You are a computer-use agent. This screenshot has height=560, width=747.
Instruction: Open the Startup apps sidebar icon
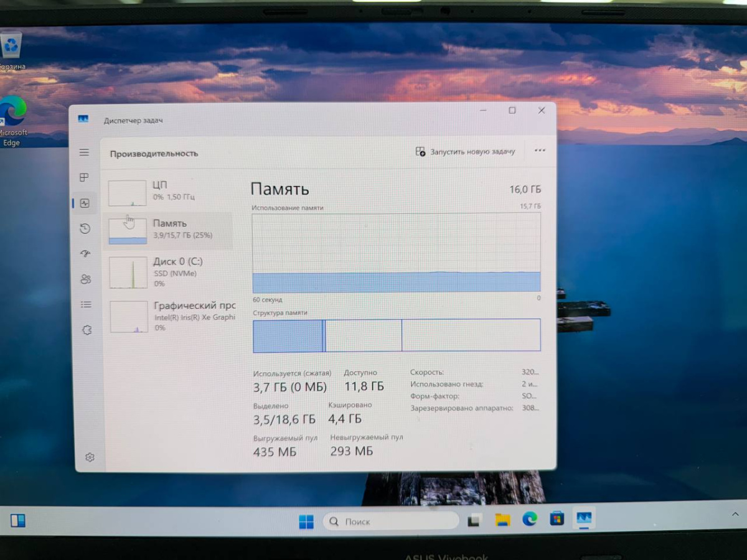coord(86,254)
